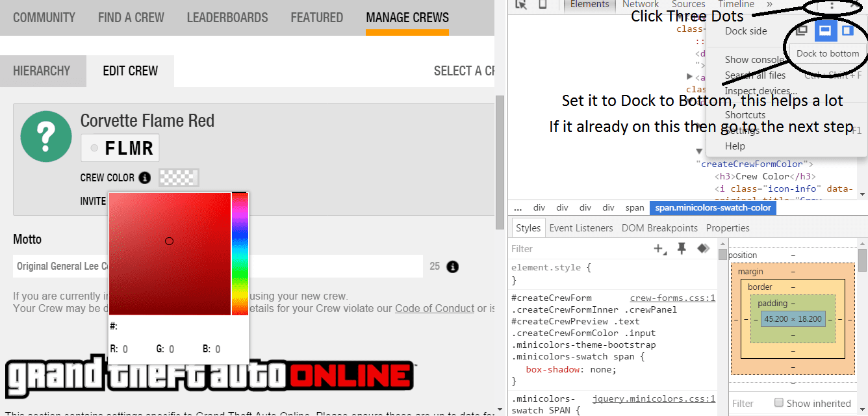This screenshot has height=416, width=868.
Task: Open the COMMUNITY navigation tab
Action: [x=44, y=18]
